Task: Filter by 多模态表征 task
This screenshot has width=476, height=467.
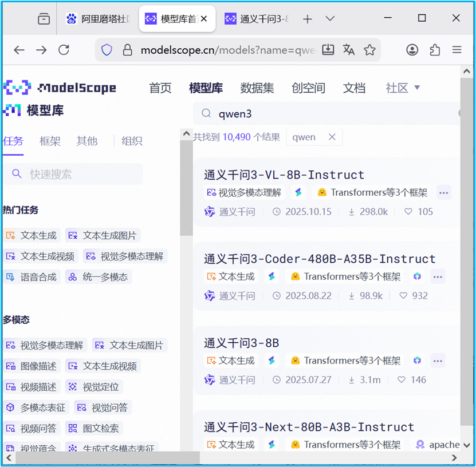Action: (37, 407)
